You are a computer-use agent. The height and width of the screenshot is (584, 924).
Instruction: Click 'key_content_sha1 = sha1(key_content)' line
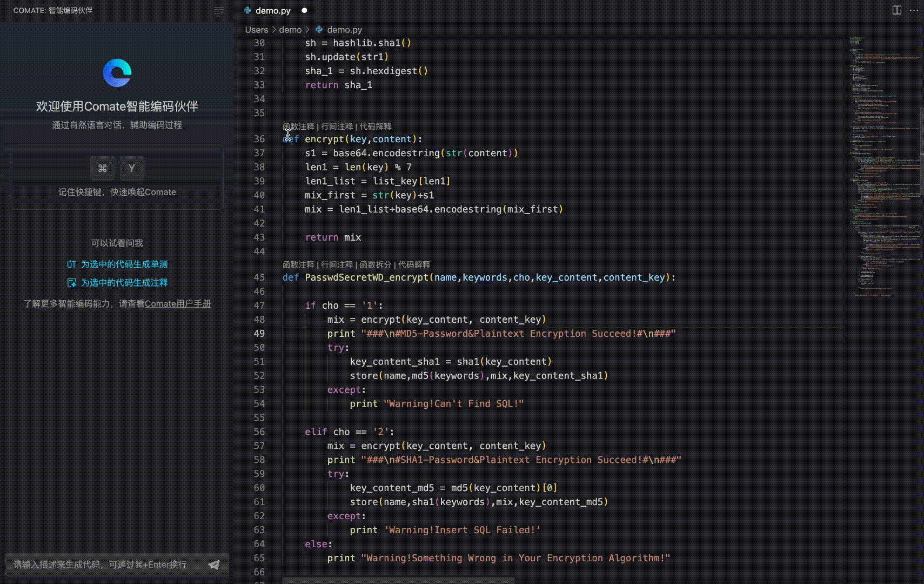451,362
